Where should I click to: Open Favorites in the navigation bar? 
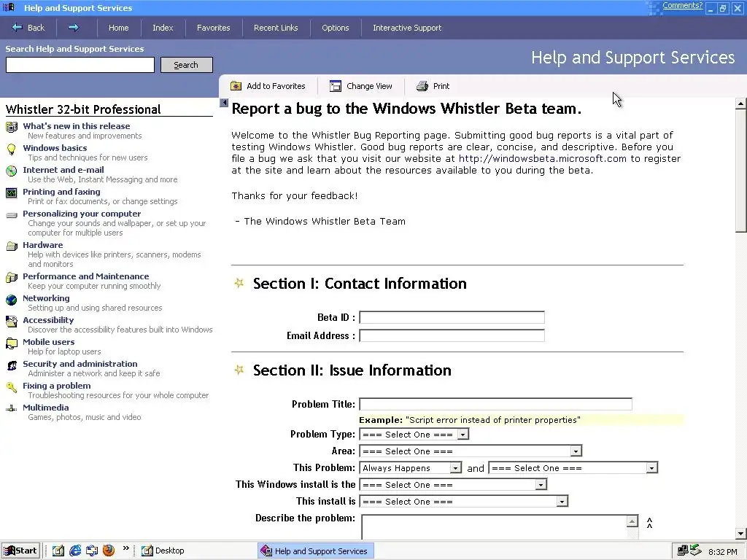coord(214,28)
